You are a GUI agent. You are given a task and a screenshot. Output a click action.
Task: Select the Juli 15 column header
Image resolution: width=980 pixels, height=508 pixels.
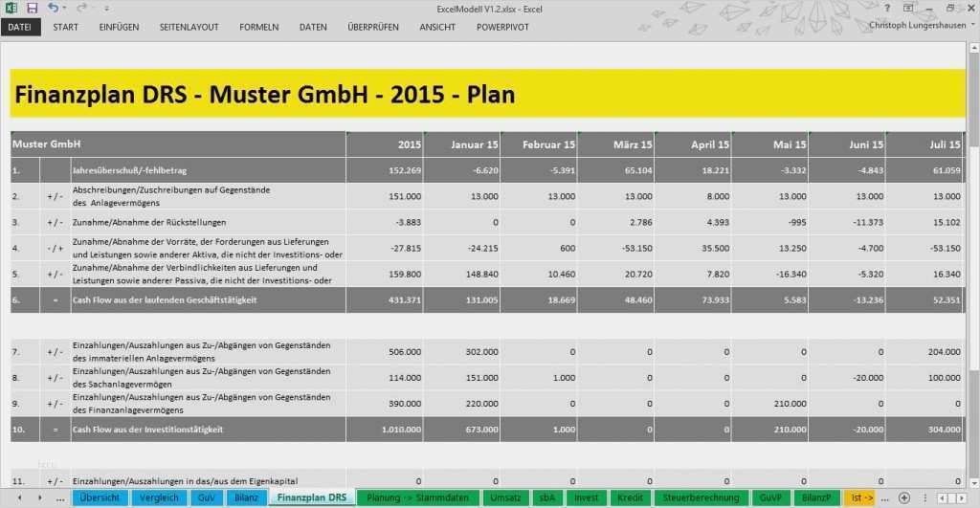[924, 144]
